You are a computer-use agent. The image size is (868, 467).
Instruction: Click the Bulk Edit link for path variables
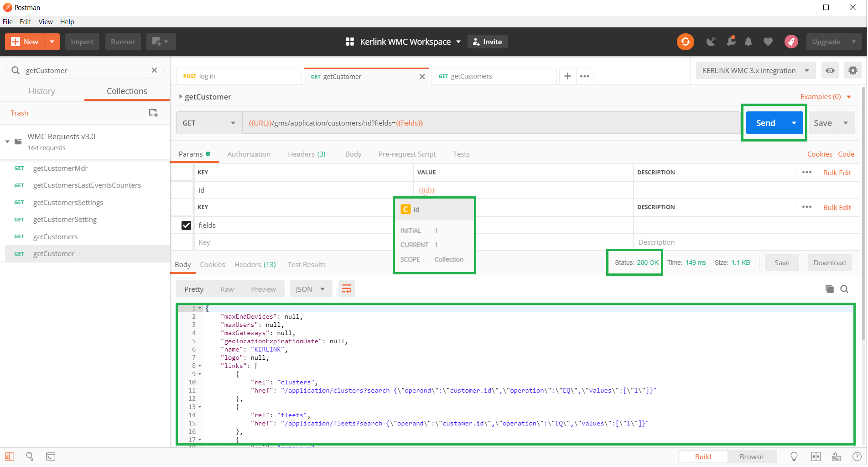pos(837,173)
